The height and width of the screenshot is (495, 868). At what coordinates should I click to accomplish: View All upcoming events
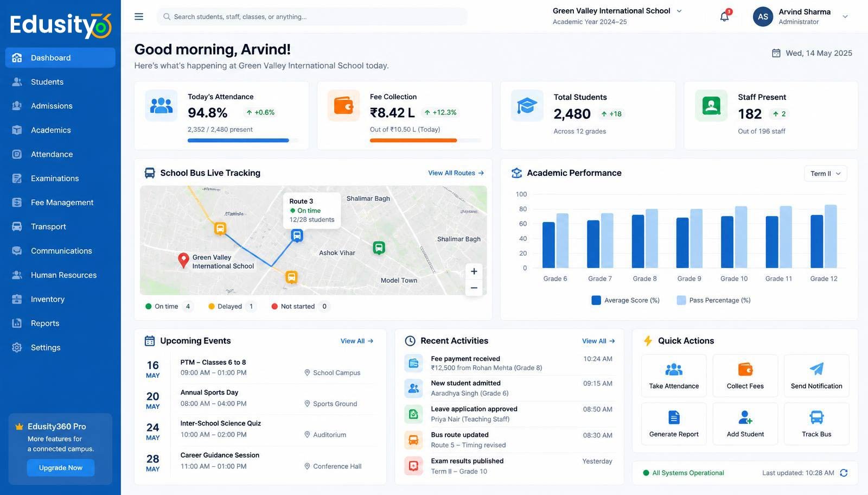coord(357,341)
